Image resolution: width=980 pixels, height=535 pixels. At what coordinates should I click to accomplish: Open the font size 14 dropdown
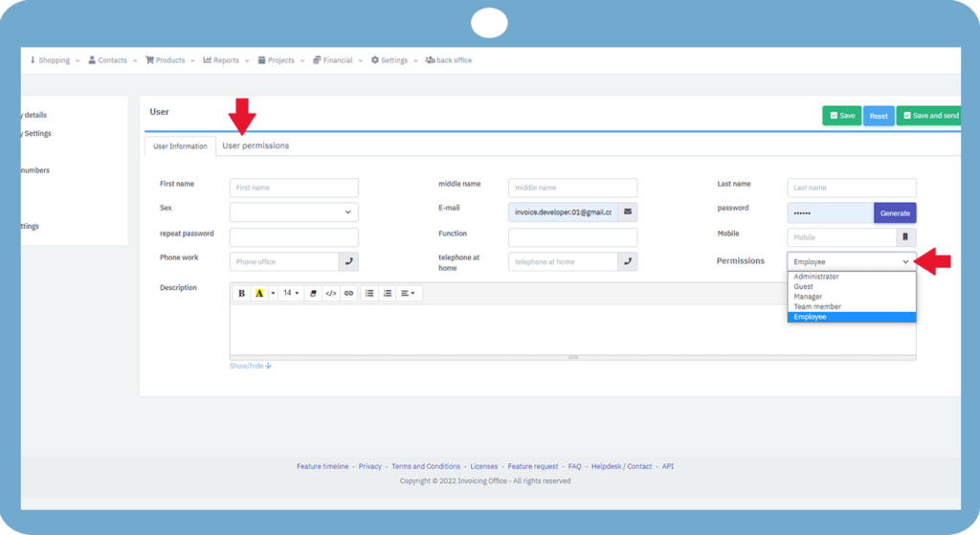pyautogui.click(x=291, y=293)
